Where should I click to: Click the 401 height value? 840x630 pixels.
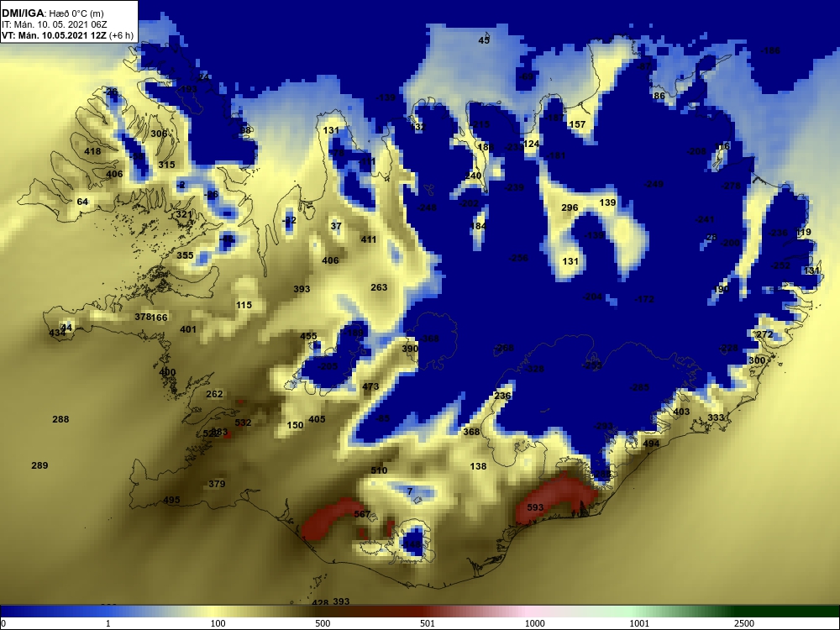pos(188,329)
